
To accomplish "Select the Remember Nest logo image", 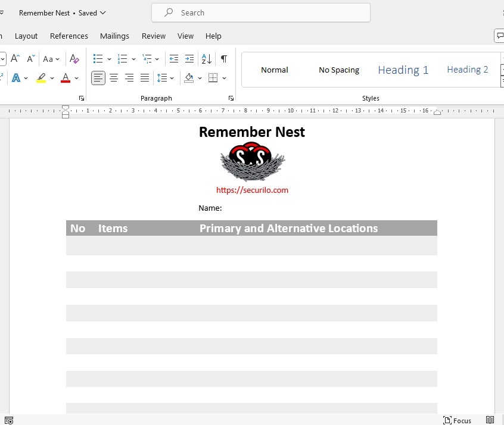I will click(x=253, y=161).
